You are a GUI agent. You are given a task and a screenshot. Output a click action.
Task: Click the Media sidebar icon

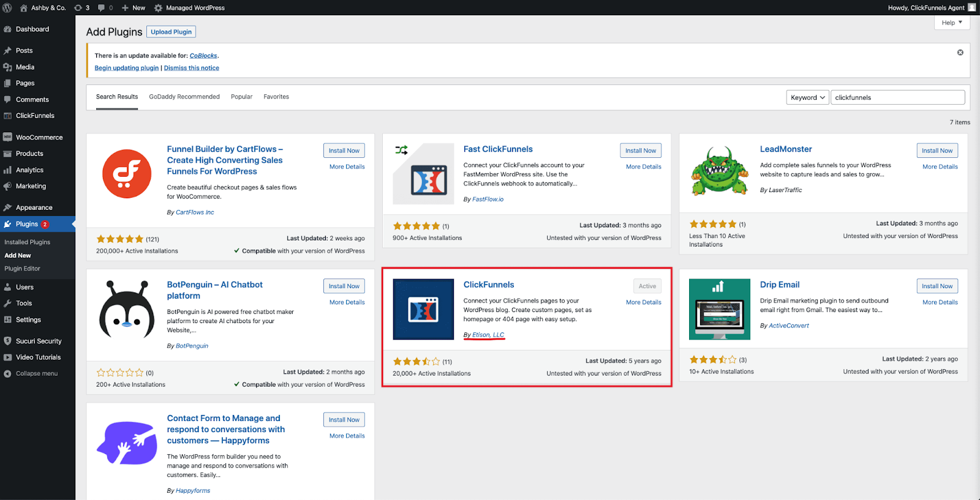tap(7, 67)
